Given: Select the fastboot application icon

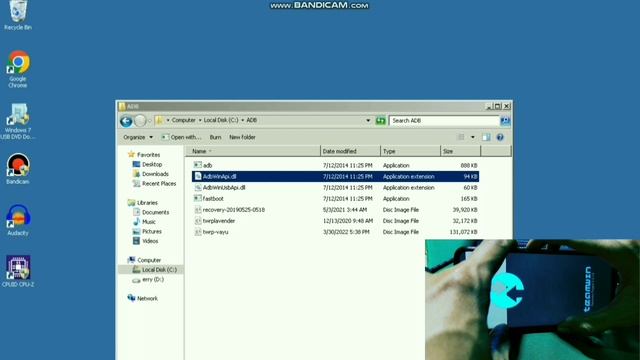Looking at the screenshot, I should [198, 198].
